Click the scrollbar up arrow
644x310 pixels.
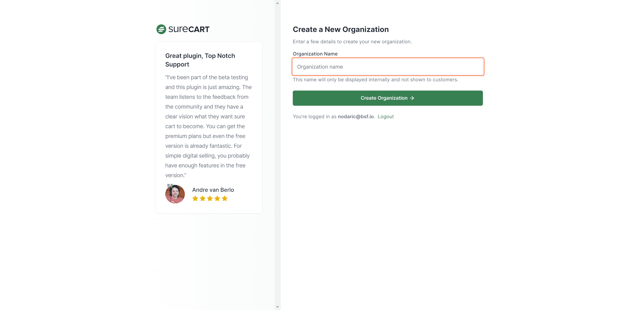click(x=277, y=3)
